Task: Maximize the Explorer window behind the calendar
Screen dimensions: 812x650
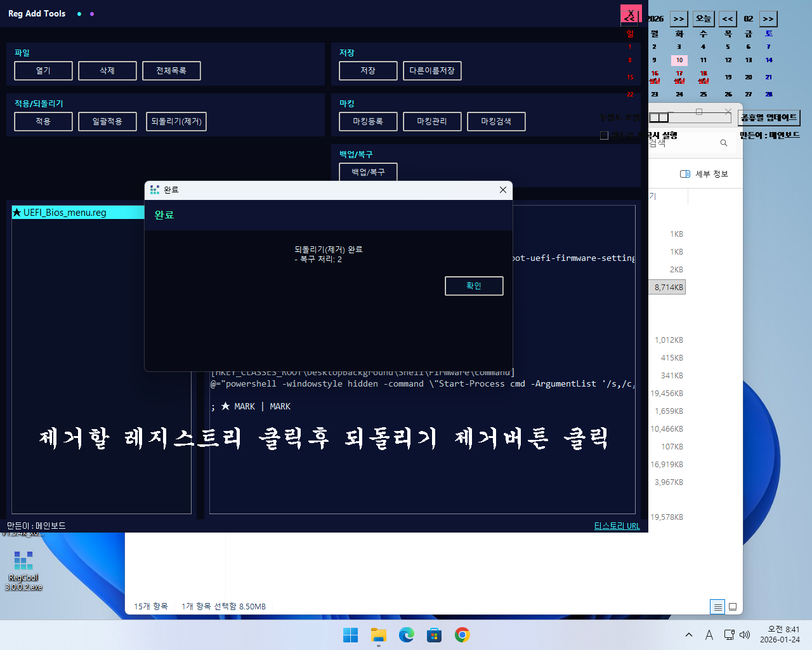Action: 699,112
